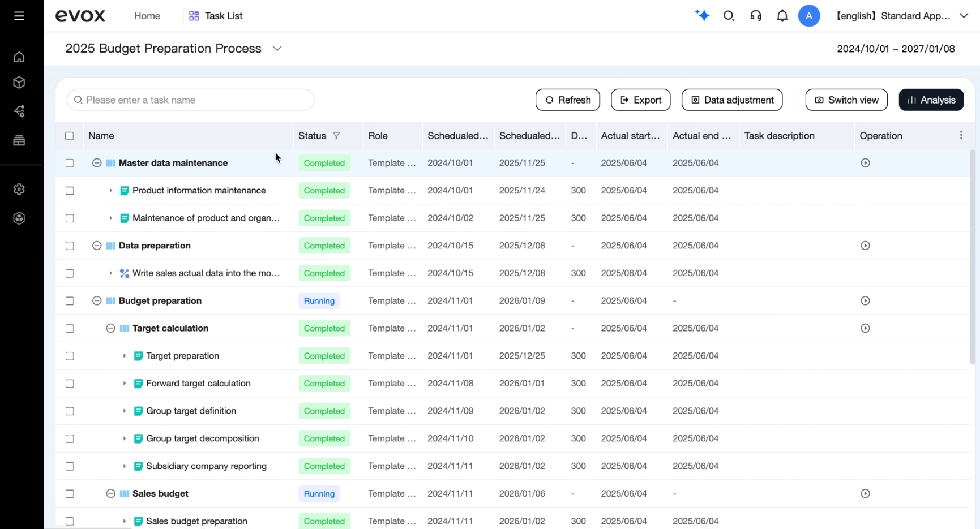The height and width of the screenshot is (529, 980).
Task: Click the Product information maintenance task icon
Action: [x=125, y=191]
